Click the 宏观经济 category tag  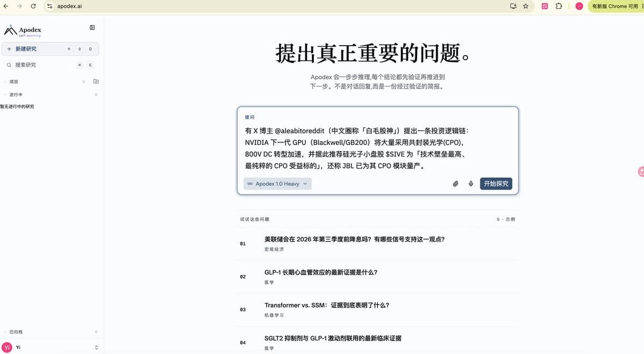pos(274,249)
